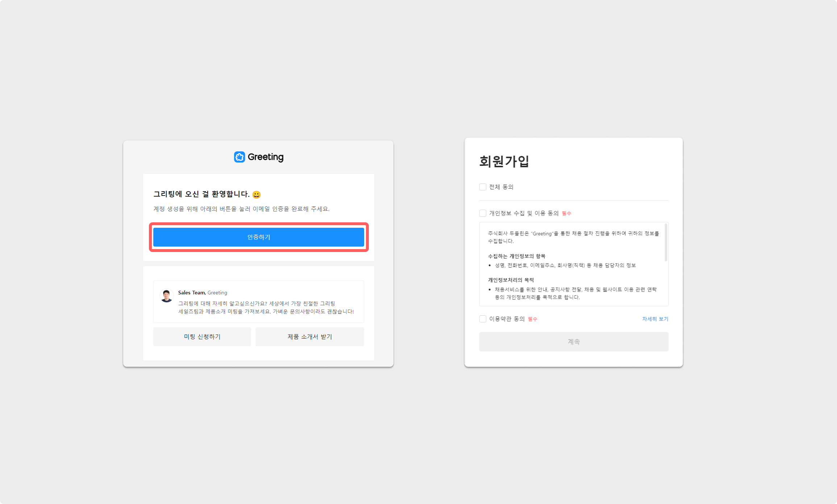
Task: Click the 미팅 신청하기 button
Action: point(202,337)
